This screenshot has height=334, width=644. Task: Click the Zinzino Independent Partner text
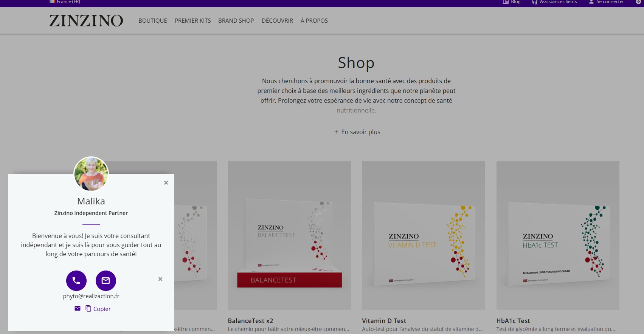coord(91,213)
